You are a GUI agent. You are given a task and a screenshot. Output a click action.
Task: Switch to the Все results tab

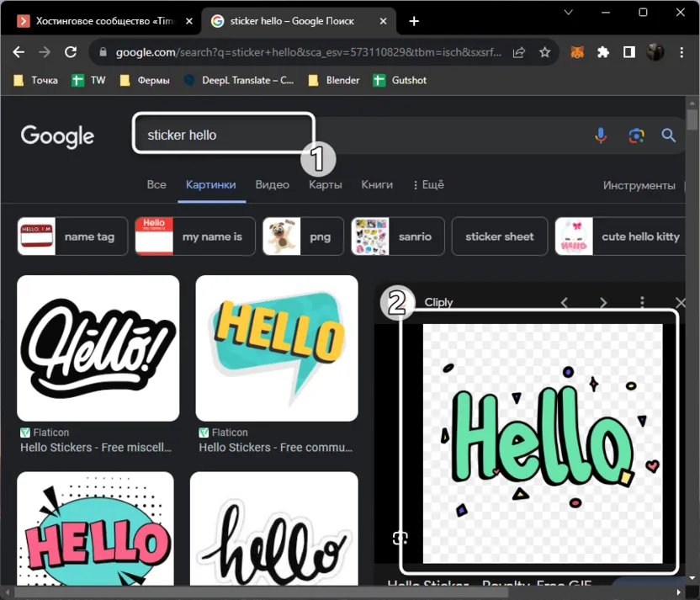156,185
